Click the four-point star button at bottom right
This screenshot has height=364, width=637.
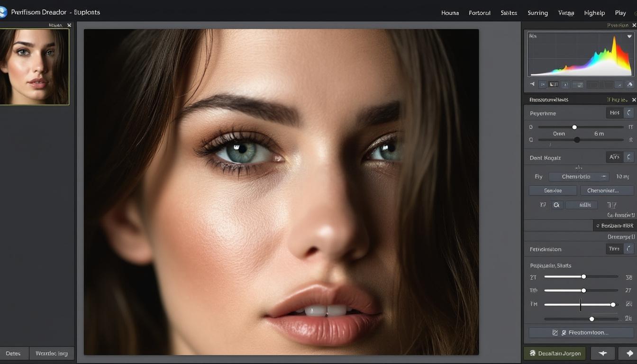pyautogui.click(x=629, y=353)
